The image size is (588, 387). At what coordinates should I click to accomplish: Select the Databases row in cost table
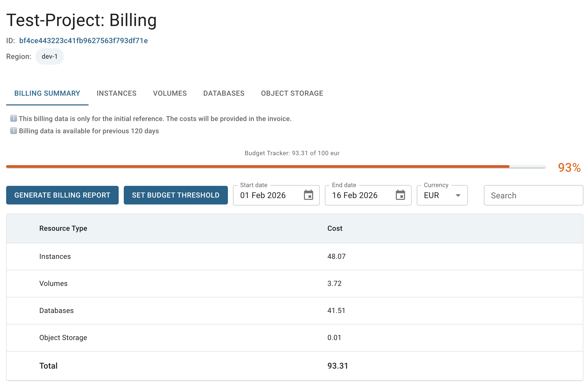point(56,311)
